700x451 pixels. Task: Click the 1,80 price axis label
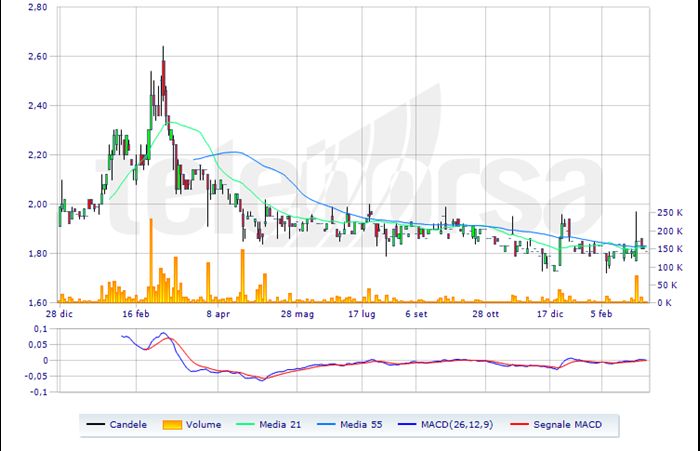coord(37,253)
